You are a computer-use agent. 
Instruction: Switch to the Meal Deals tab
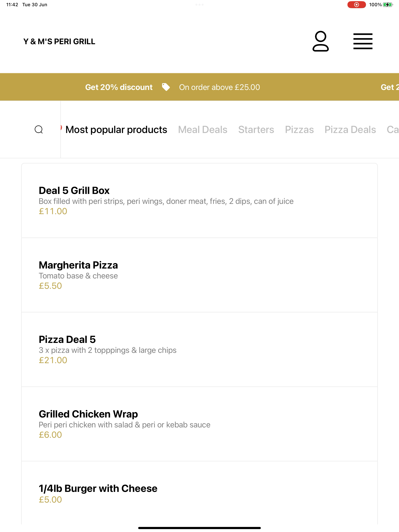coord(203,130)
